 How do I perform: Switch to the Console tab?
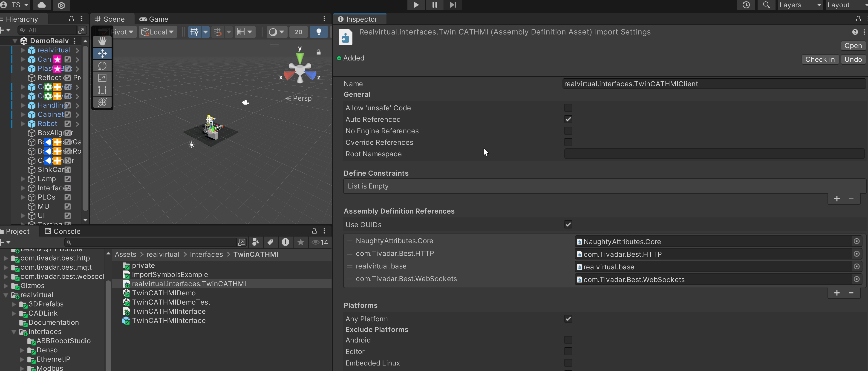click(x=63, y=231)
